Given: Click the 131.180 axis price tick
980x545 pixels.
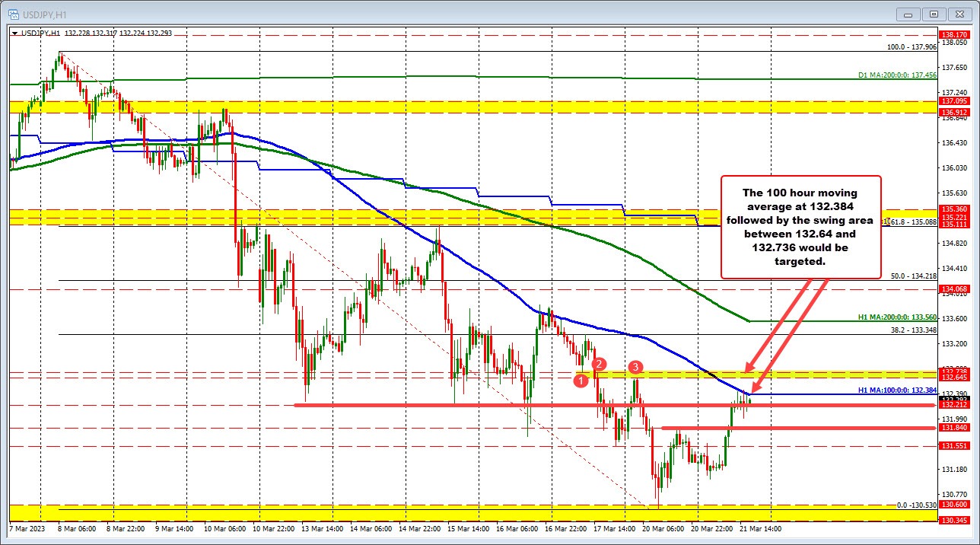Looking at the screenshot, I should click(x=953, y=470).
